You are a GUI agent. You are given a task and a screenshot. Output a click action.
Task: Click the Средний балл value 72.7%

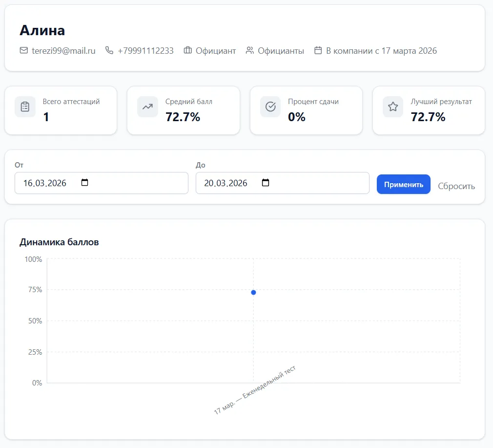183,117
